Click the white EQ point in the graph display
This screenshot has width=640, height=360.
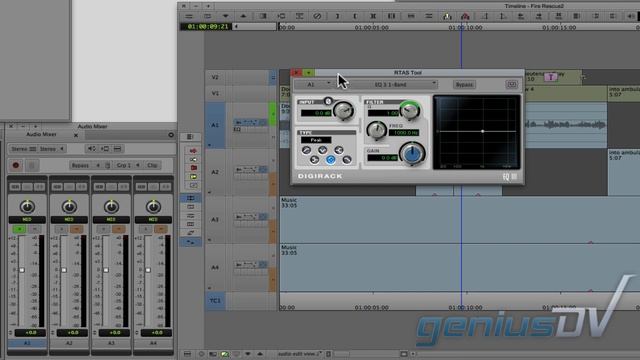point(482,131)
